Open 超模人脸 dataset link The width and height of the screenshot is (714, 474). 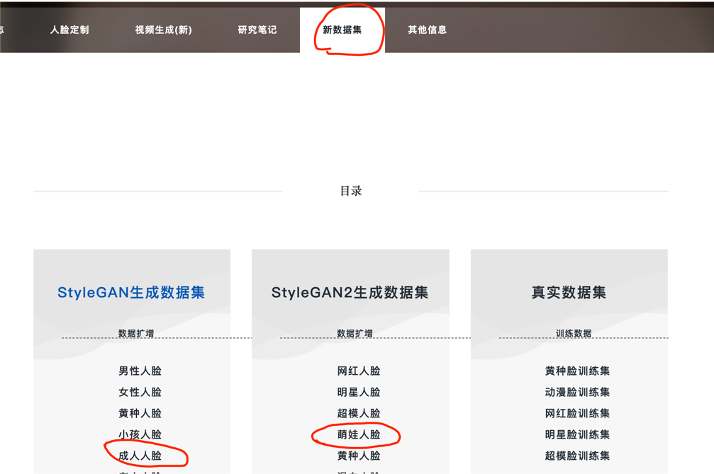pos(359,413)
